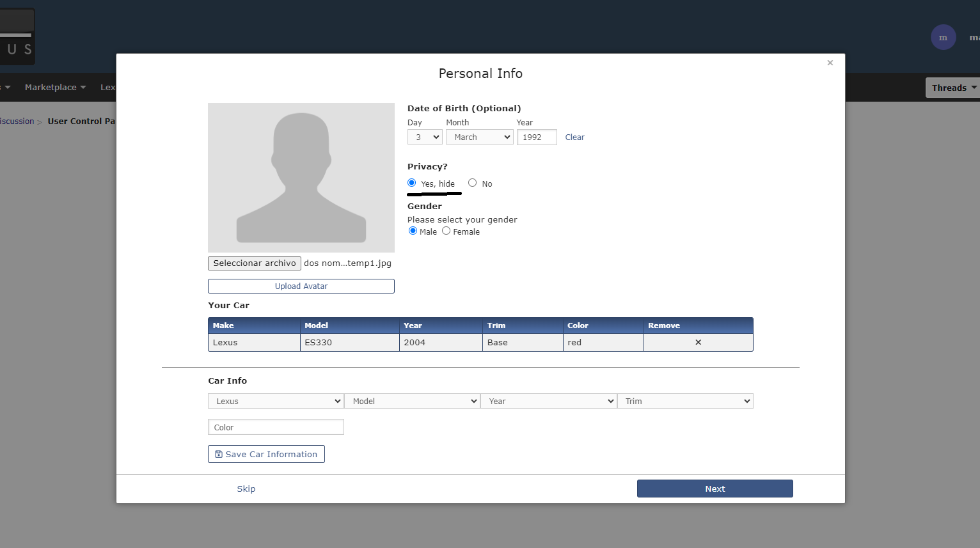This screenshot has width=980, height=548.
Task: Click the Color text input field
Action: click(x=276, y=427)
